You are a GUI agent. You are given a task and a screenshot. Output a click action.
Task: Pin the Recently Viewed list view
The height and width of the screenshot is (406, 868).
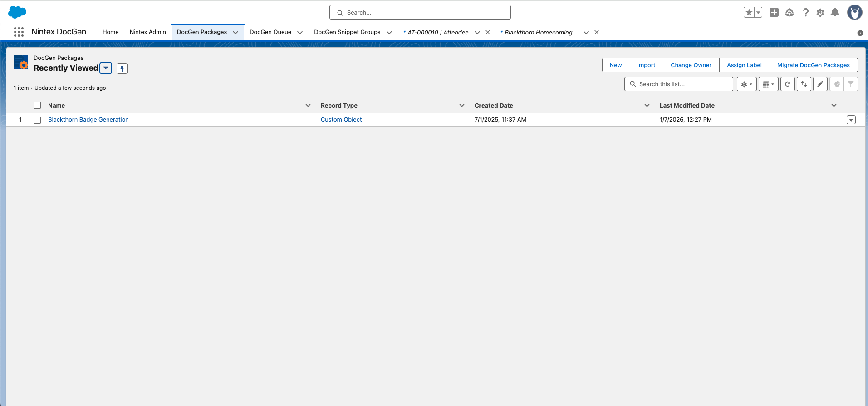tap(122, 68)
